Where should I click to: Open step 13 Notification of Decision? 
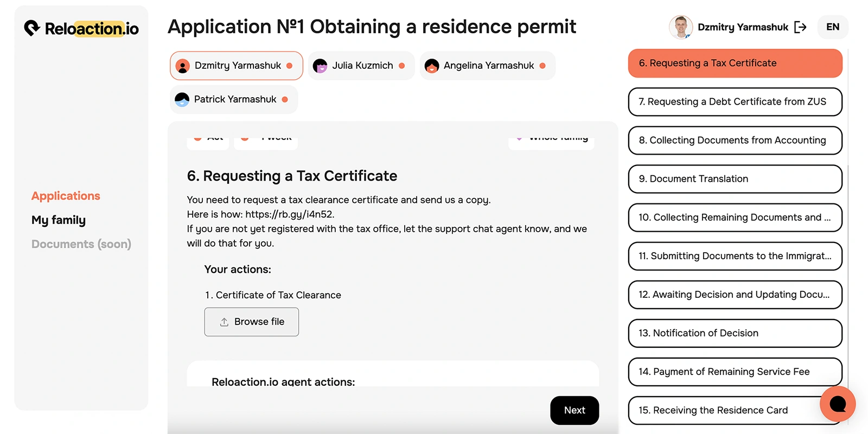735,333
